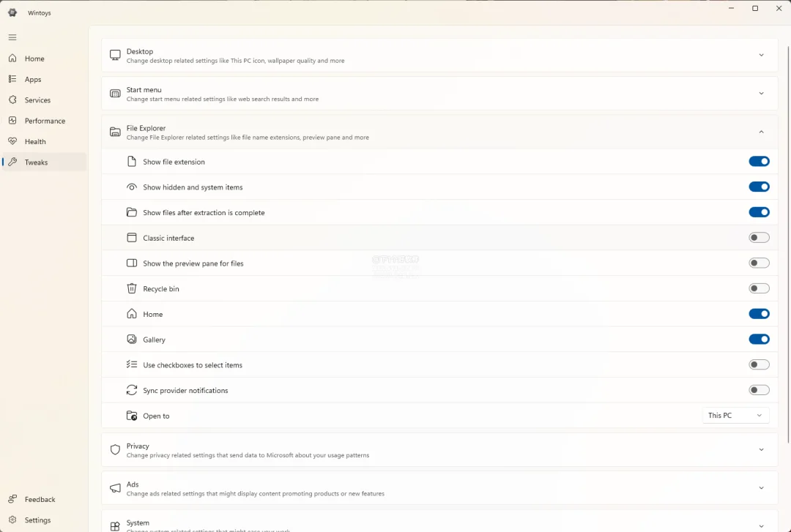Click the Desktop monitor icon
The image size is (791, 532).
click(115, 55)
